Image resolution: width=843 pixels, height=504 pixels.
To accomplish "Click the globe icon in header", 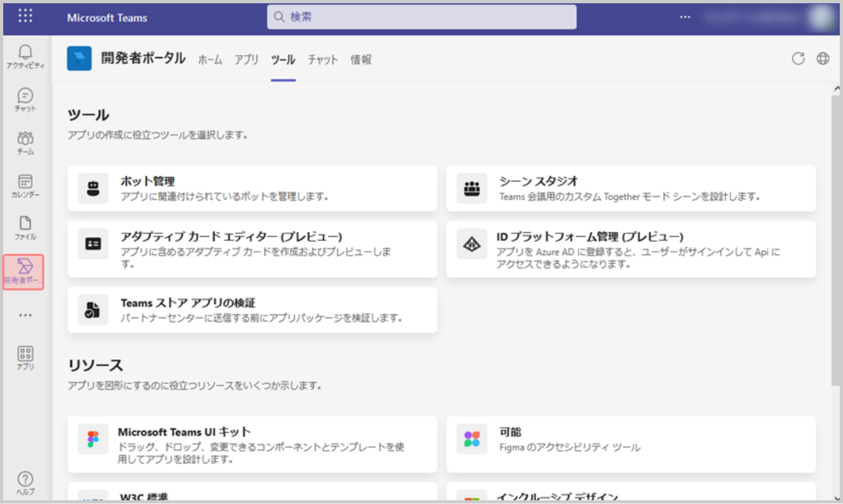I will pos(822,58).
